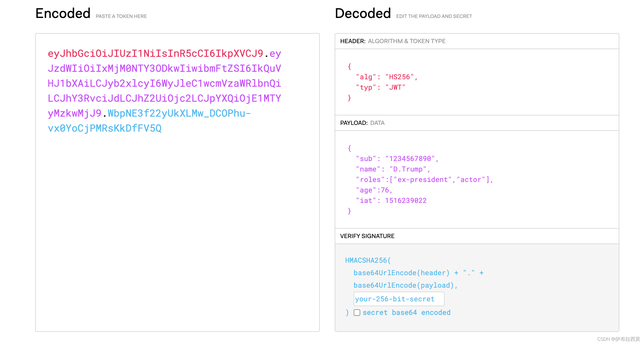Click the blue signature segment 'vx0YoCjPMRsKkDfFV5Q'
The width and height of the screenshot is (644, 344).
pos(105,128)
